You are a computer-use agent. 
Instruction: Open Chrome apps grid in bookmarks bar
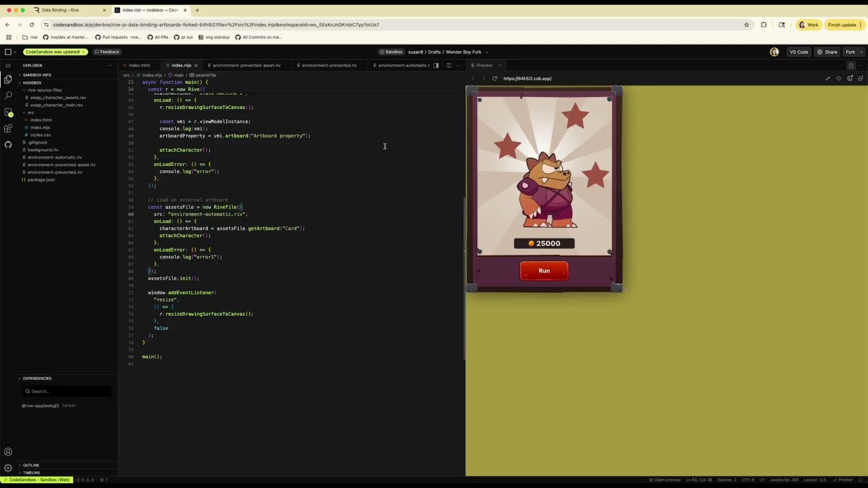coord(8,37)
